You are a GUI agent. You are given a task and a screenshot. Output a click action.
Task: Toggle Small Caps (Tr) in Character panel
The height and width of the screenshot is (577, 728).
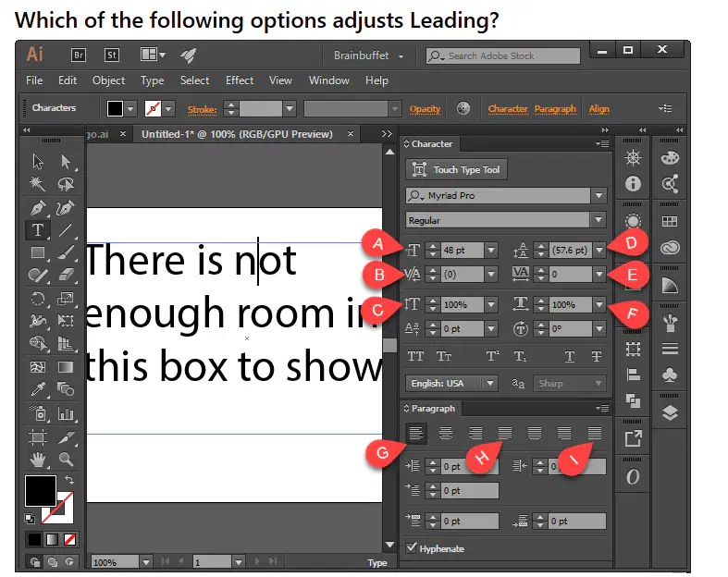[444, 357]
